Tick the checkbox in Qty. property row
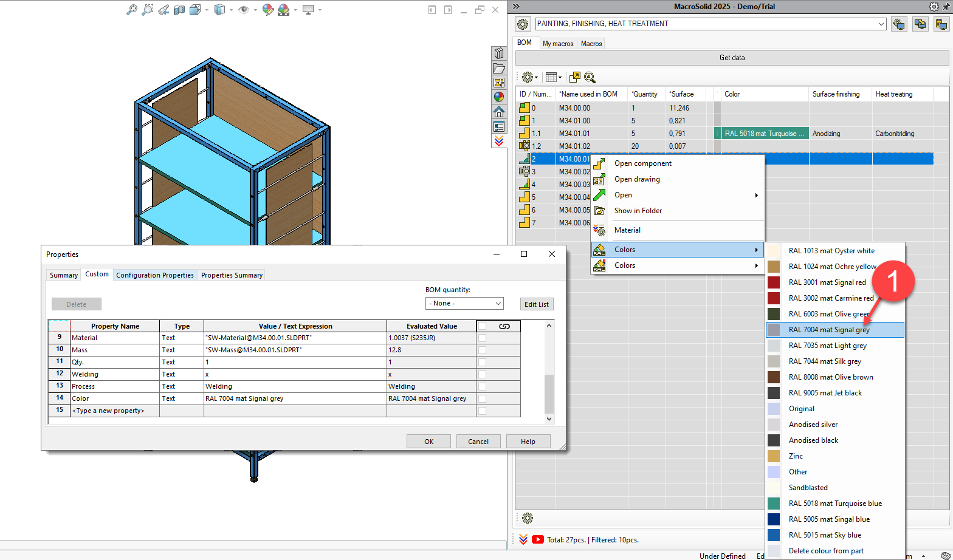This screenshot has height=560, width=953. 482,362
